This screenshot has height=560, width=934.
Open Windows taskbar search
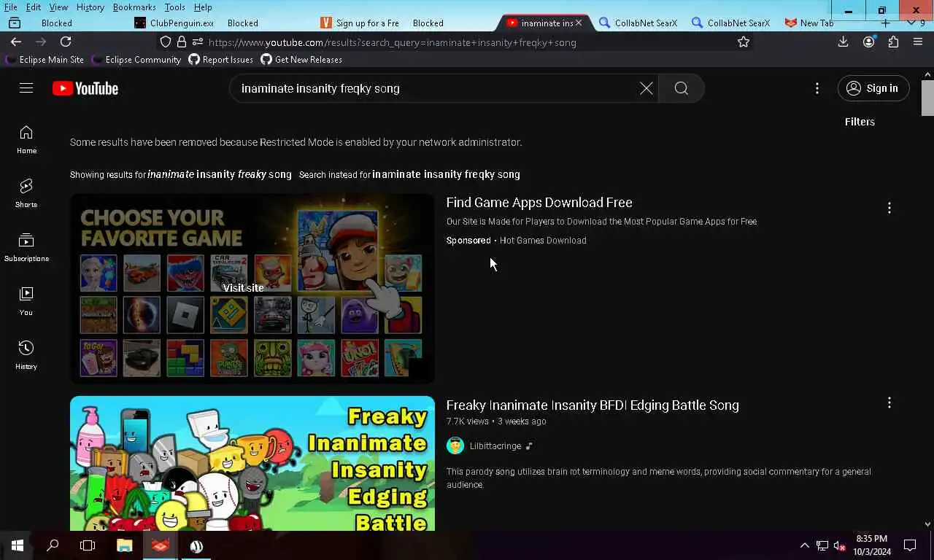coord(53,545)
